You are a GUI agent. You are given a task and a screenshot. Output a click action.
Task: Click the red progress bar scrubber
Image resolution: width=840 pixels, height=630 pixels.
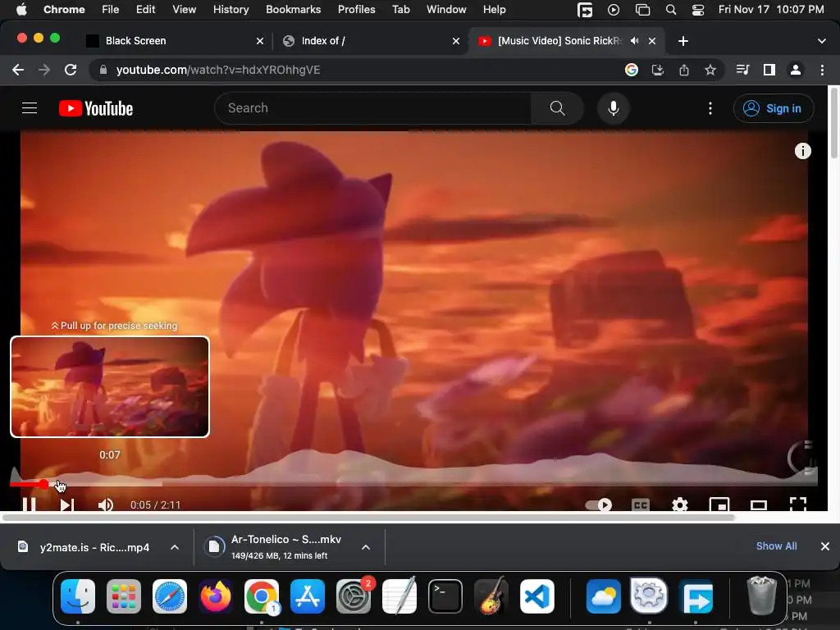[44, 484]
